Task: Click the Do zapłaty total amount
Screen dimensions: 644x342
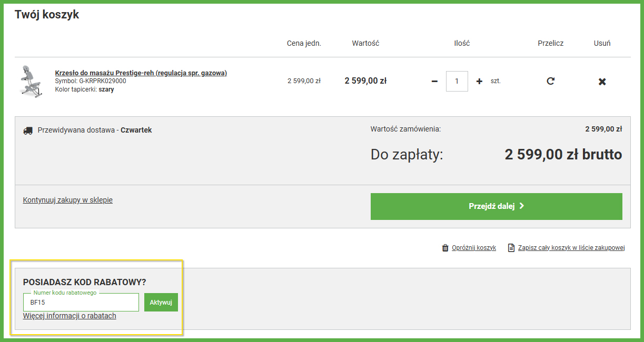Action: click(x=563, y=155)
